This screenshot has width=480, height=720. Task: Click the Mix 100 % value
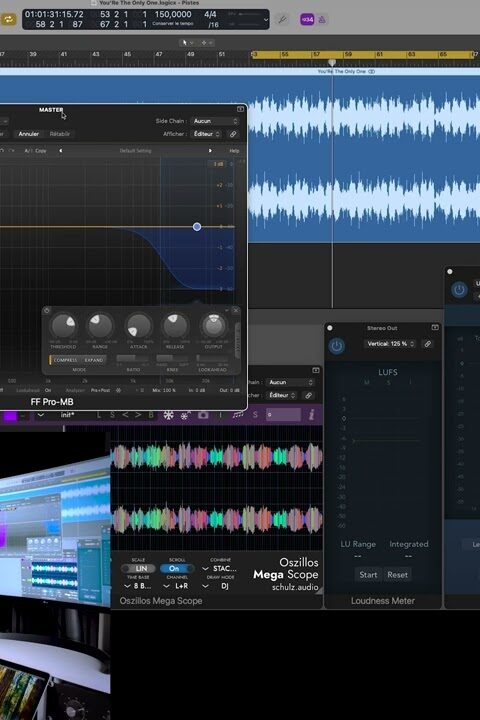coord(164,390)
